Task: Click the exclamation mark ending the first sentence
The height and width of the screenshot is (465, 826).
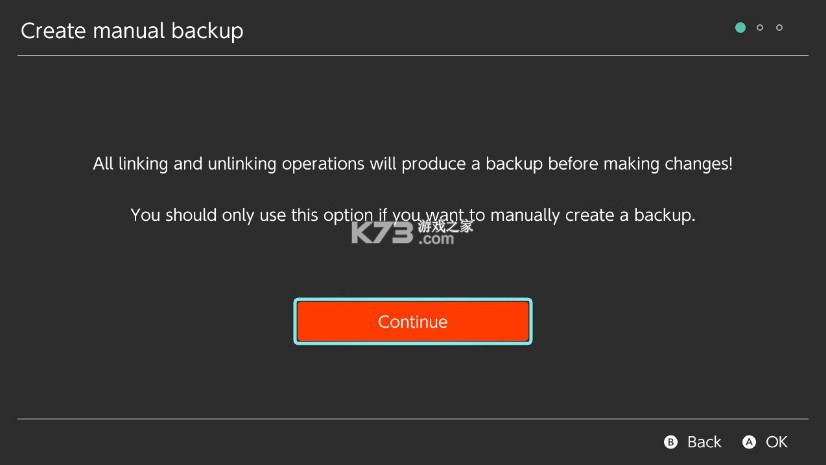Action: 730,163
